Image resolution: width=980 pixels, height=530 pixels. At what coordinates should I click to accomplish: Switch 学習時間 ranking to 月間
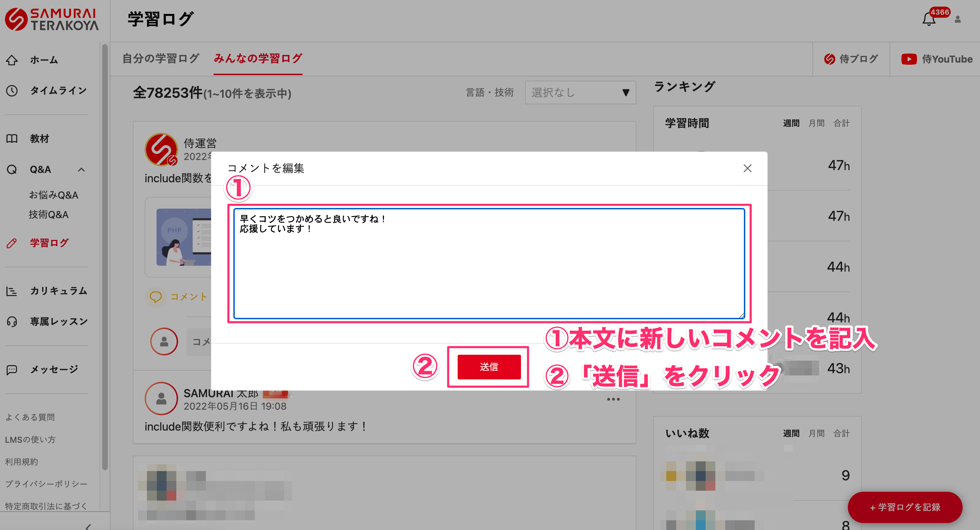(x=817, y=122)
